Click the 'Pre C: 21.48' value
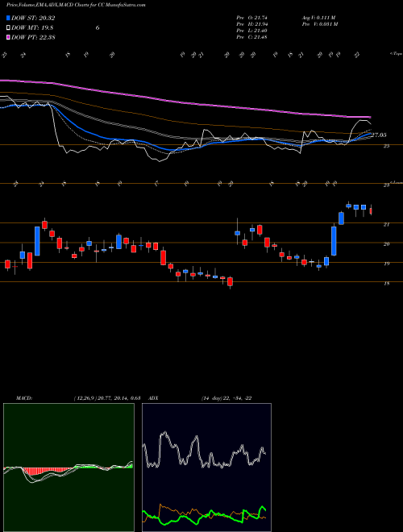Screen dimensions: 403x532 [251, 37]
